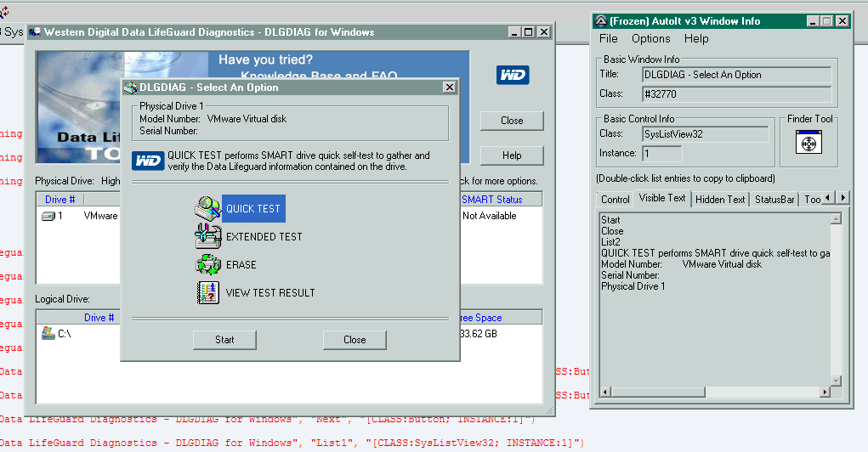The height and width of the screenshot is (452, 868).
Task: Select the QUICK TEST option icon
Action: (208, 209)
